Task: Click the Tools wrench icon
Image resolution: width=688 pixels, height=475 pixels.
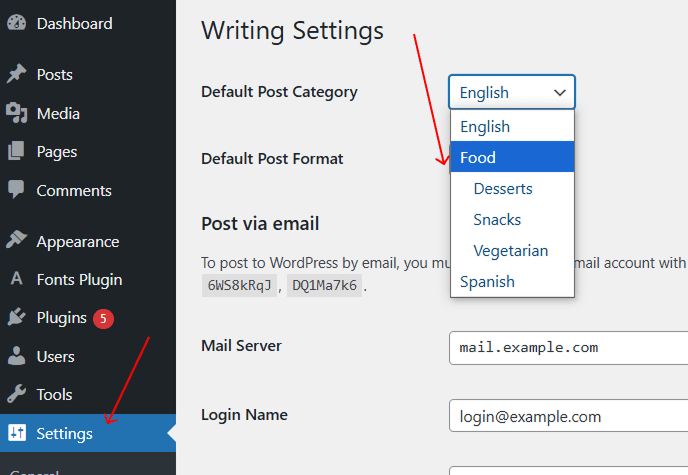Action: tap(16, 394)
